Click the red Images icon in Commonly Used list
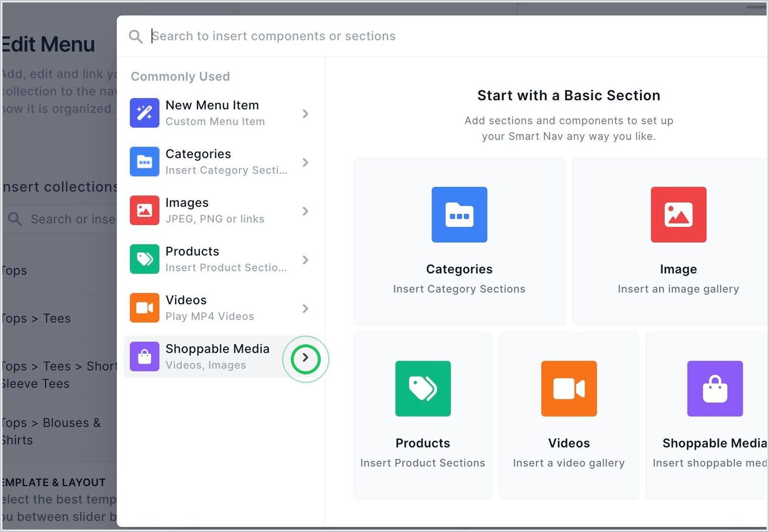 coord(144,211)
